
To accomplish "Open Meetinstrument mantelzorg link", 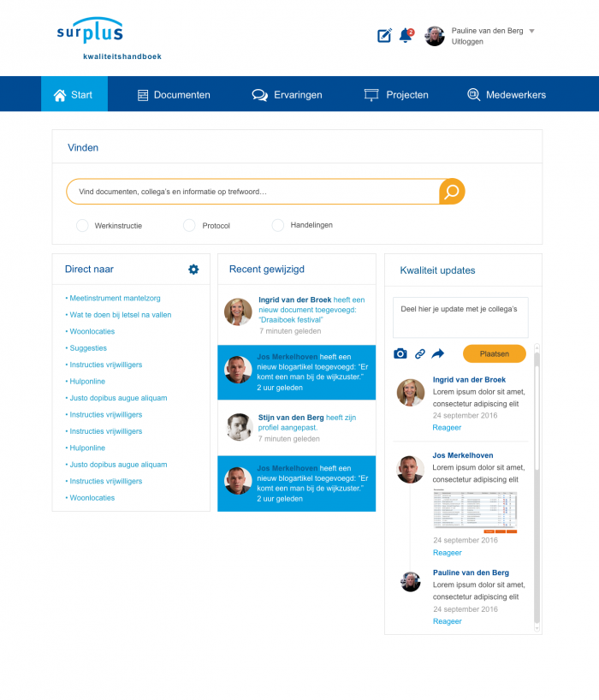I will pos(115,298).
